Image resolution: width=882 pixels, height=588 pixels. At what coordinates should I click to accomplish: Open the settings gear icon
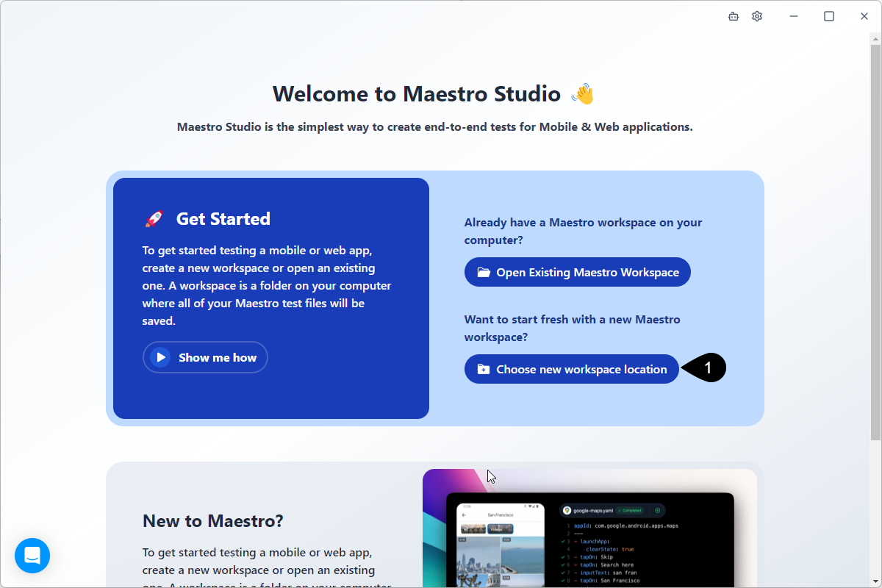click(757, 16)
